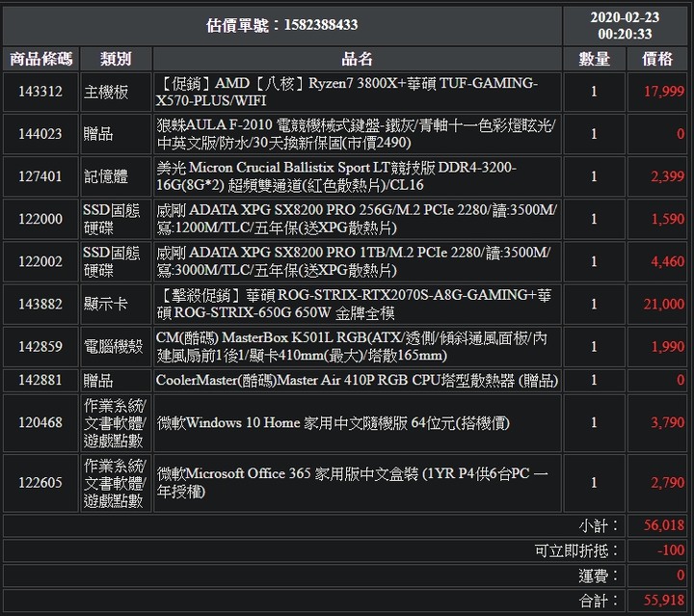The height and width of the screenshot is (616, 694).
Task: Click the AULA F-2010 keyboard product name
Action: point(357,134)
